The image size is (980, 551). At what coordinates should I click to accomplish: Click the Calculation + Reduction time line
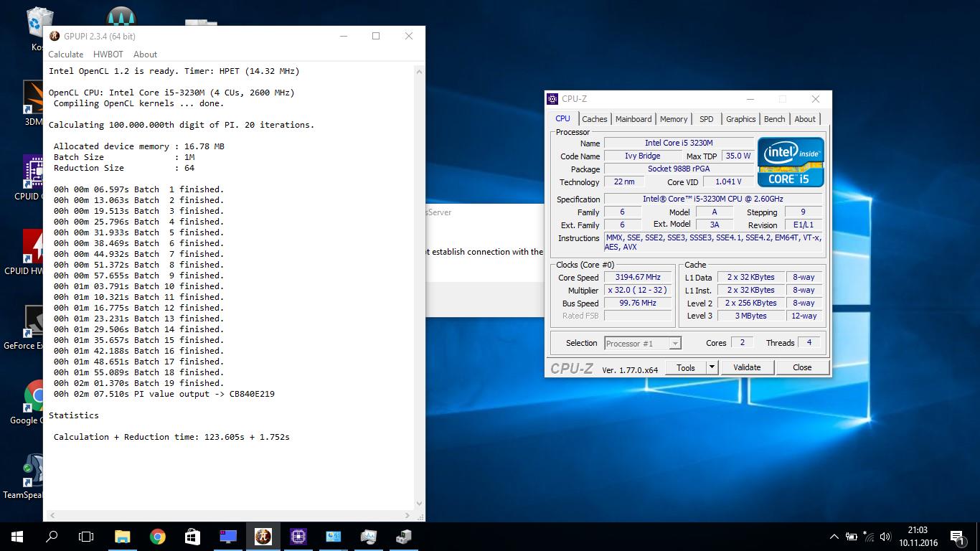(171, 437)
